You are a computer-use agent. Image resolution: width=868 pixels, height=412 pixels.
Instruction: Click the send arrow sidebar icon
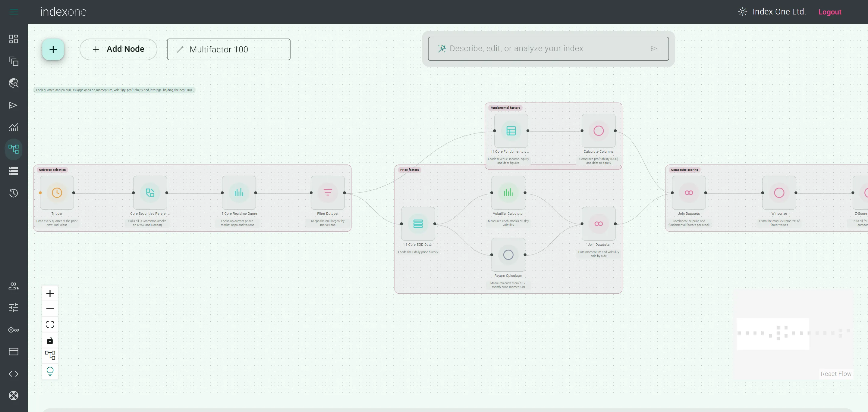pos(14,105)
